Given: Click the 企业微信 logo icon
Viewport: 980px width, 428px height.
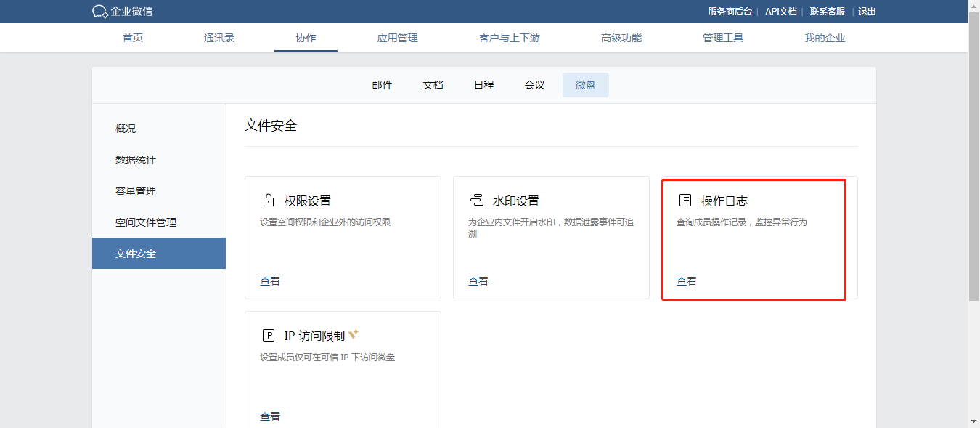Looking at the screenshot, I should click(x=100, y=12).
